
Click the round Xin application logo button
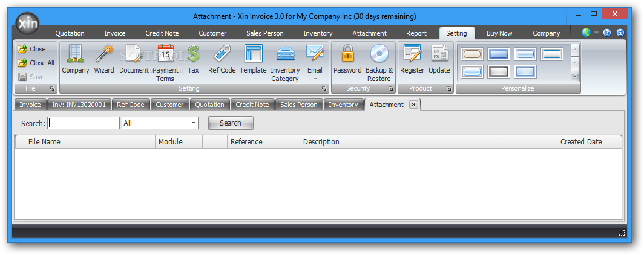[27, 24]
